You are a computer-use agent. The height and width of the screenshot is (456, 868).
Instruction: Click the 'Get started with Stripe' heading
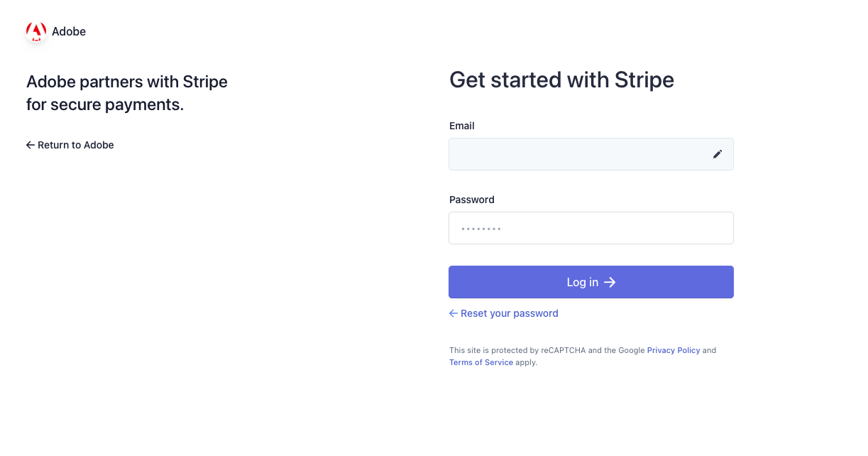(561, 80)
